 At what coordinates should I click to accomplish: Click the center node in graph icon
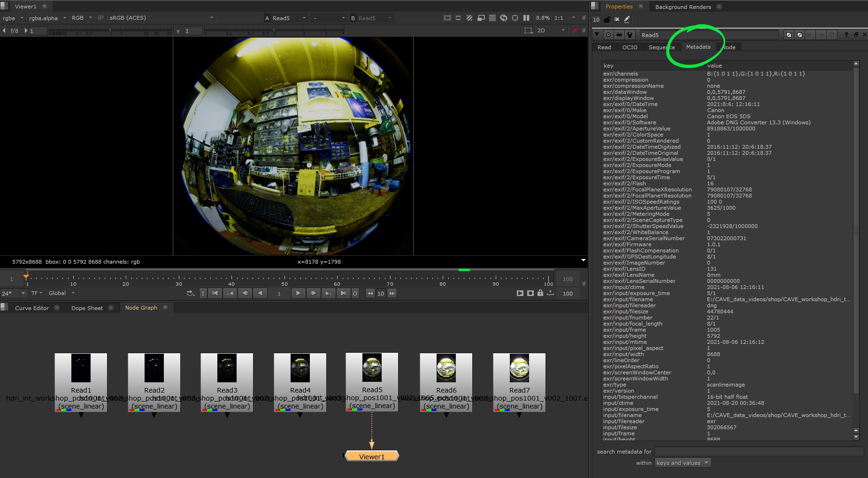[608, 35]
